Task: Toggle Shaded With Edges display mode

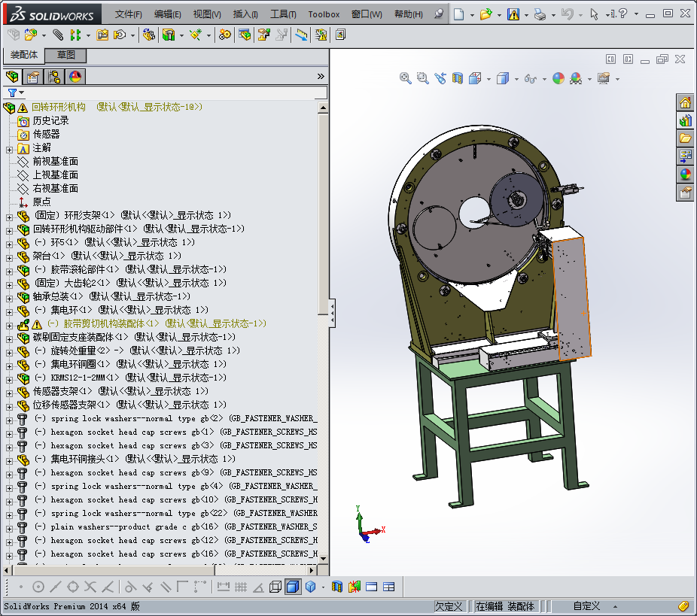Action: coord(293,587)
